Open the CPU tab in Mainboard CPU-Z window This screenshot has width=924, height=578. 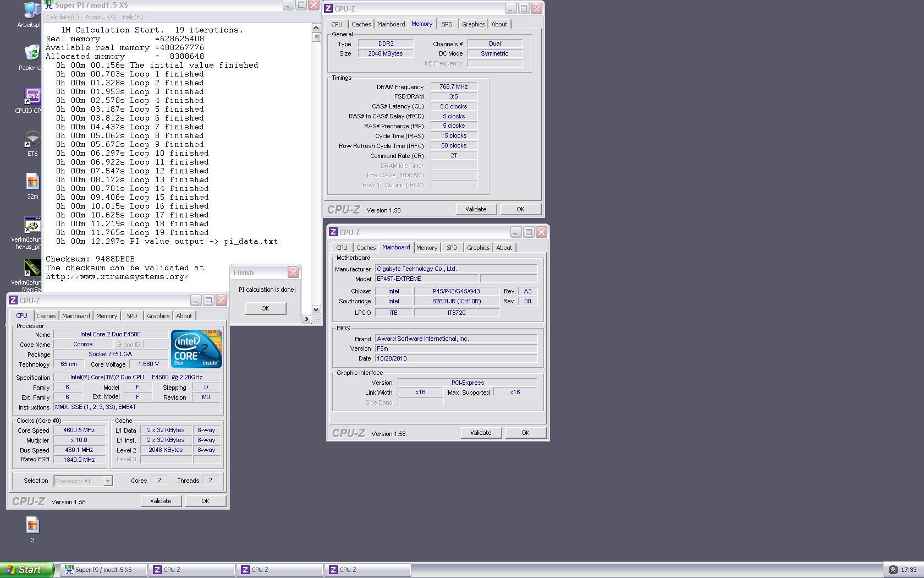(x=342, y=248)
